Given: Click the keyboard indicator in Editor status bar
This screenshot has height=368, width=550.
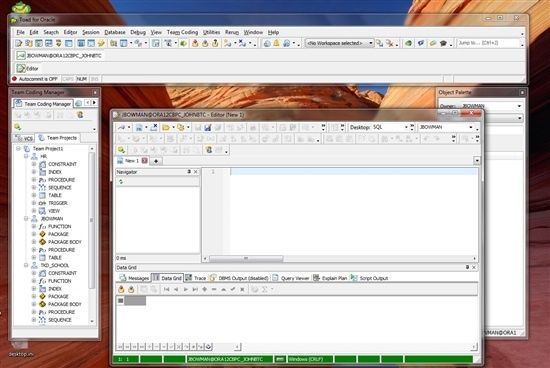Looking at the screenshot, I should tap(280, 359).
